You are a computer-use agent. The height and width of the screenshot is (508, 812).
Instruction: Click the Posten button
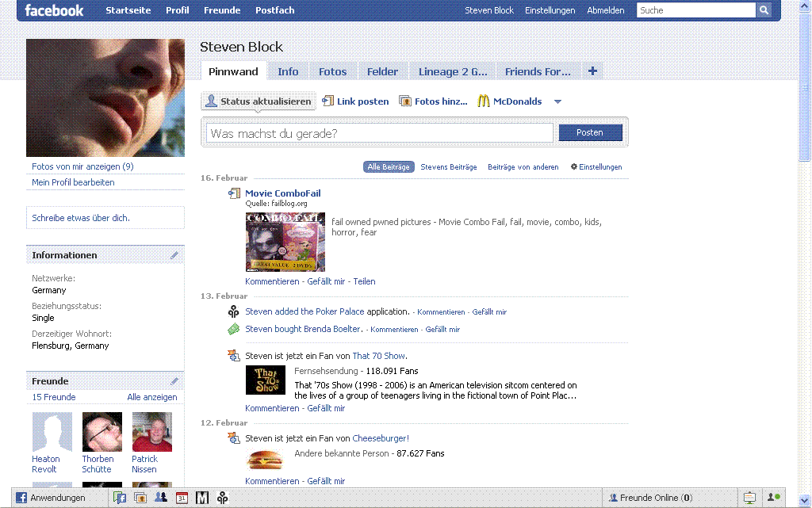tap(590, 132)
